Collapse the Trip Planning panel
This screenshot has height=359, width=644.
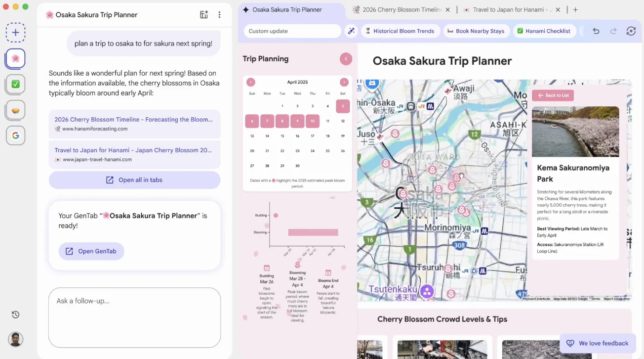pyautogui.click(x=346, y=59)
